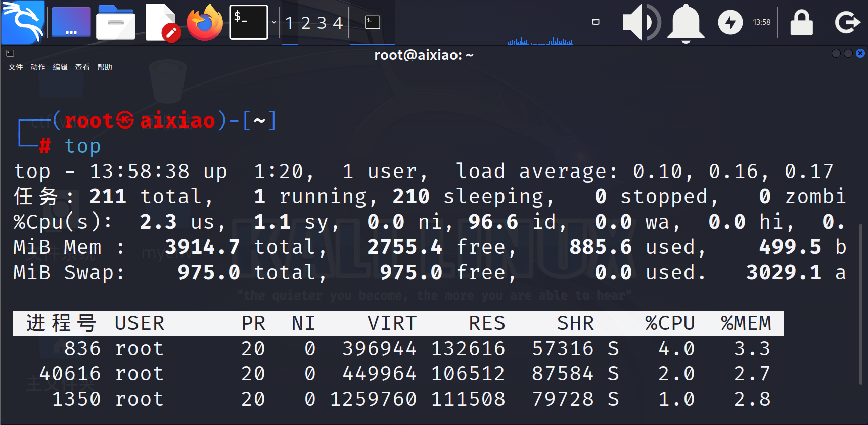868x425 pixels.
Task: Click VIRT value 1259760
Action: (373, 399)
